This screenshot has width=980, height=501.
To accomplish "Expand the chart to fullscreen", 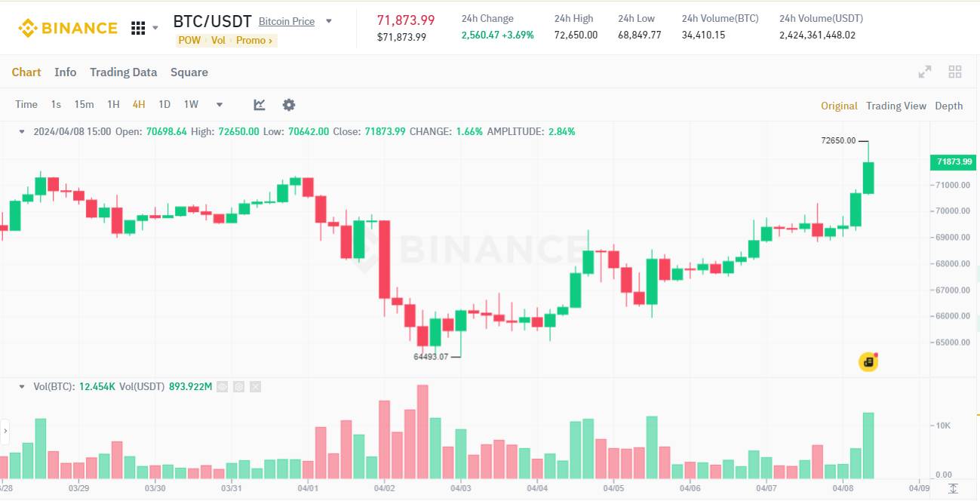I will click(x=924, y=72).
